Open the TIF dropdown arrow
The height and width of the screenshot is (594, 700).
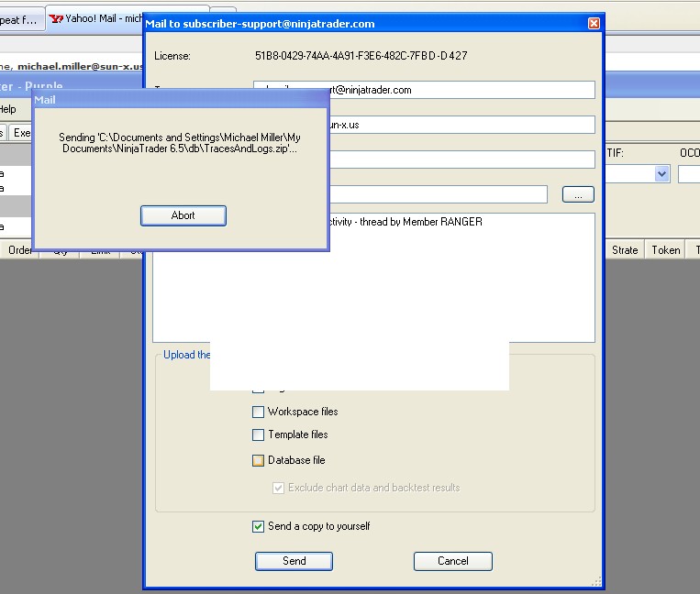(661, 173)
